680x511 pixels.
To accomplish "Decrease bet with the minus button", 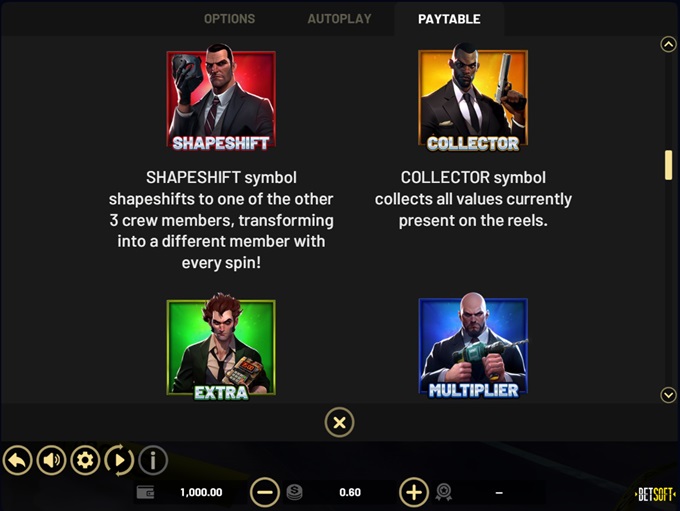I will pos(265,492).
